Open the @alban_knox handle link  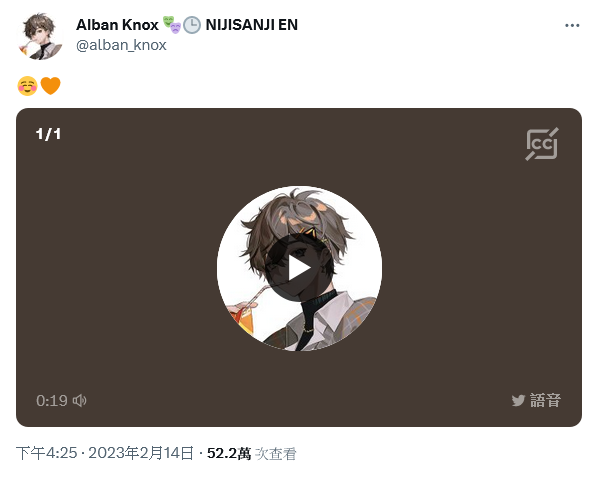point(121,45)
